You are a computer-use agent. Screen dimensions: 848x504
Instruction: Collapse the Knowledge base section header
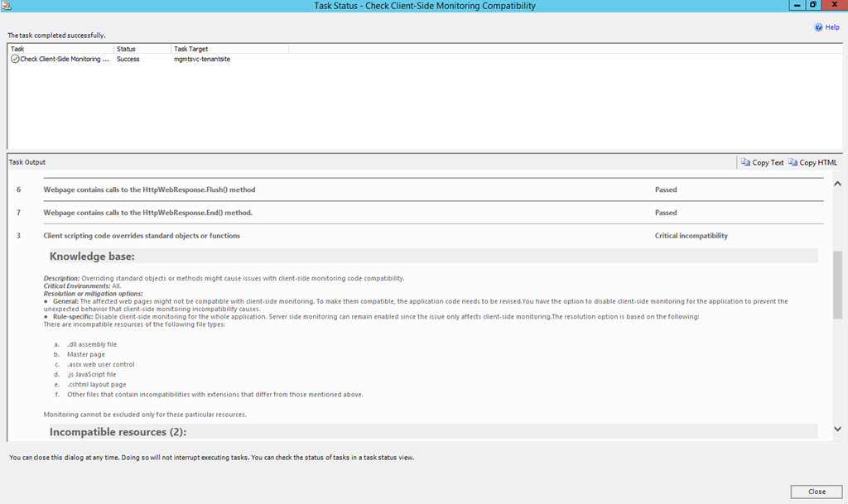92,257
